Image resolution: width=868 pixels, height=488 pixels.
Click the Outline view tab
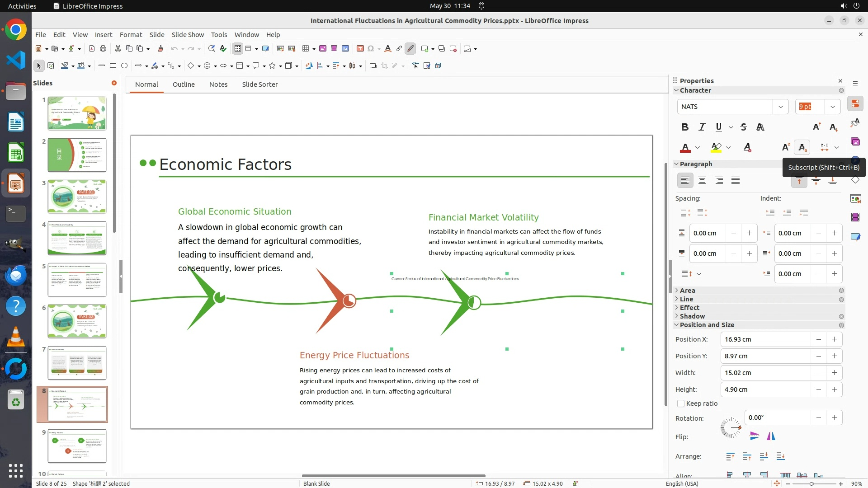tap(184, 84)
